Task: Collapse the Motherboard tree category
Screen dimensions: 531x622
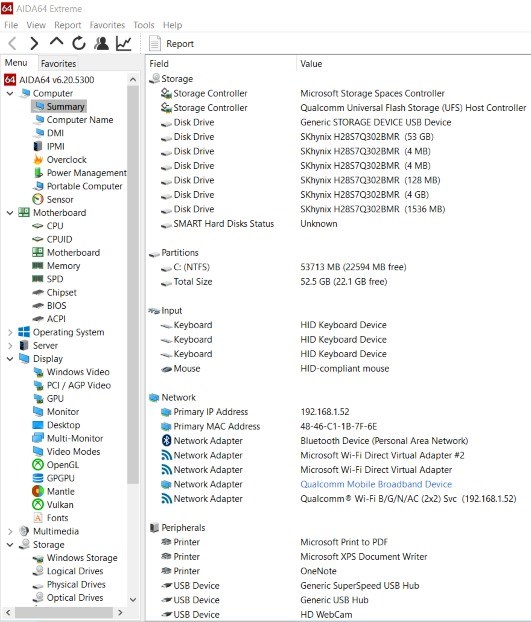Action: (10, 213)
